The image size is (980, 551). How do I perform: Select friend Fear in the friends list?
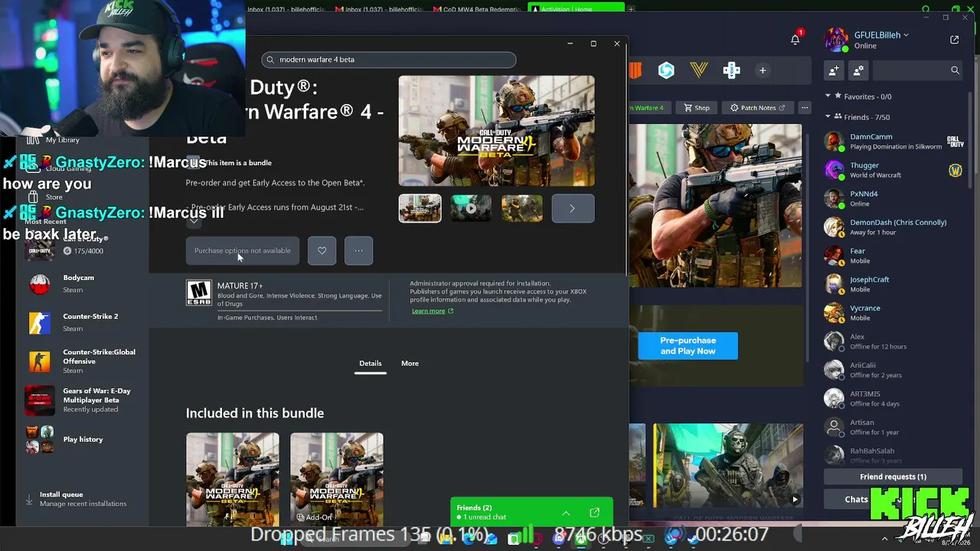coord(893,256)
